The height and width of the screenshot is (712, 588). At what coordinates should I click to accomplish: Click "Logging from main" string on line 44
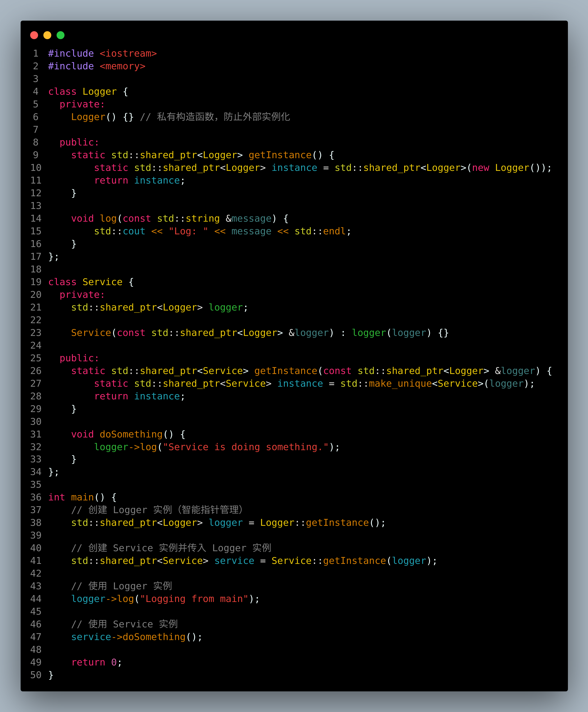[x=194, y=599]
